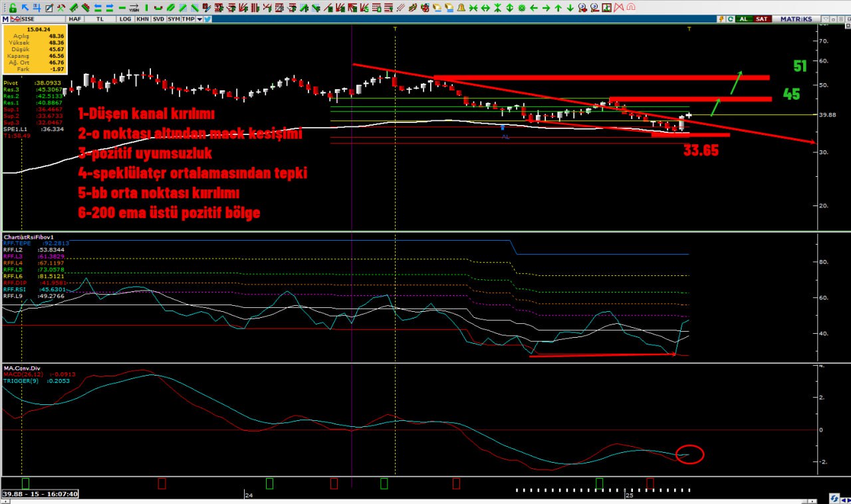Toggle the SVD option button
851x504 pixels.
[x=158, y=19]
